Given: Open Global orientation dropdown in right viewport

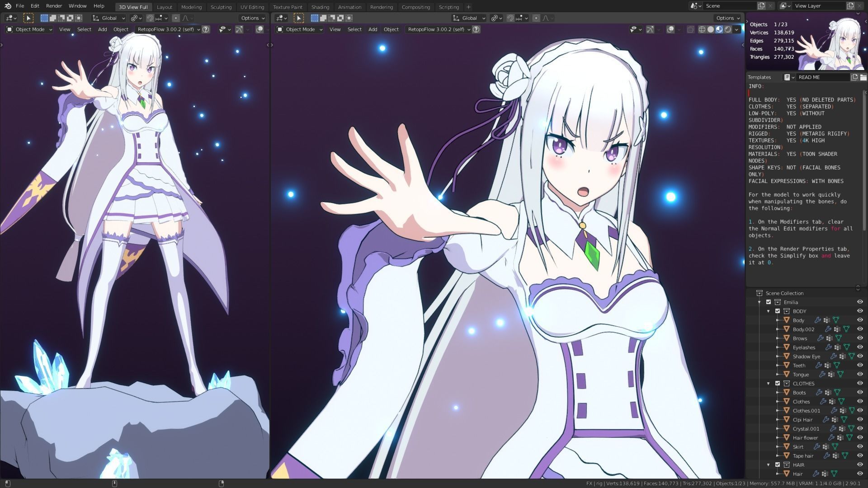Looking at the screenshot, I should (x=469, y=18).
